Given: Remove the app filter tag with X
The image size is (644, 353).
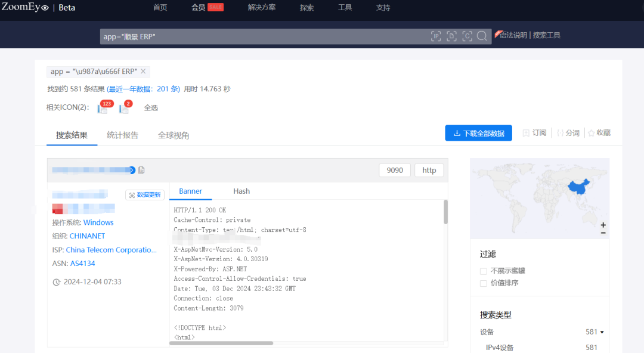Looking at the screenshot, I should click(x=143, y=71).
